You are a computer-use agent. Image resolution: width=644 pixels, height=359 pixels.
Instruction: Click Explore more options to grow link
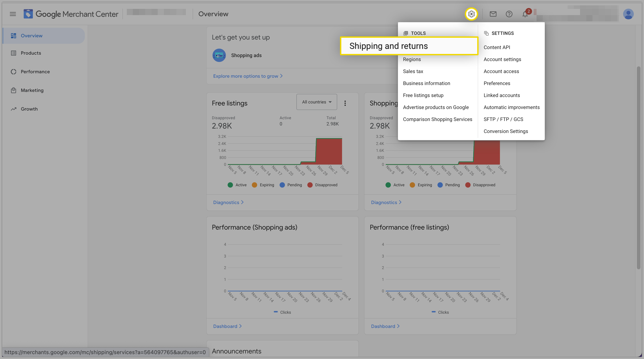pos(248,76)
